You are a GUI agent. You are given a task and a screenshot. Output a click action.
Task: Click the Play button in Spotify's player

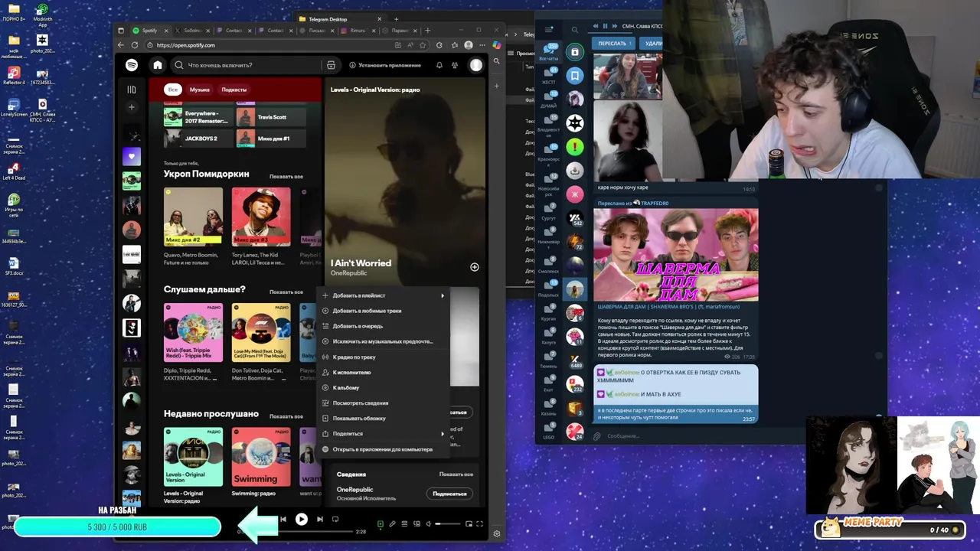point(302,519)
